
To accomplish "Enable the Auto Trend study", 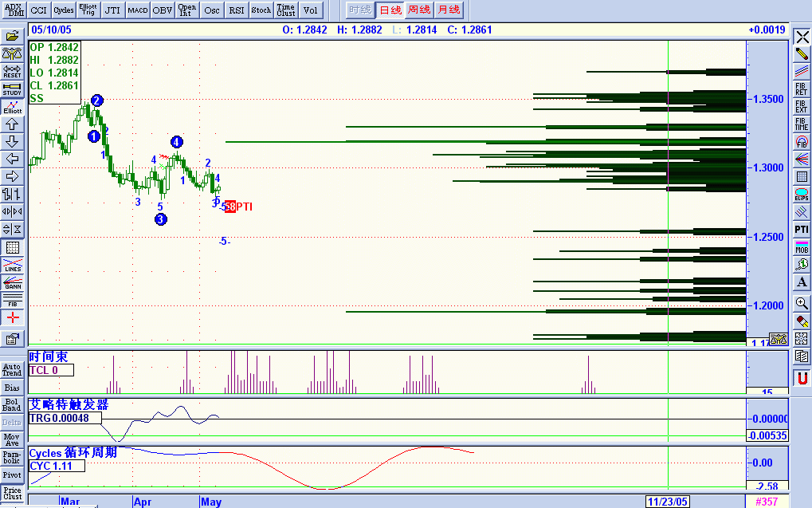I will 13,370.
